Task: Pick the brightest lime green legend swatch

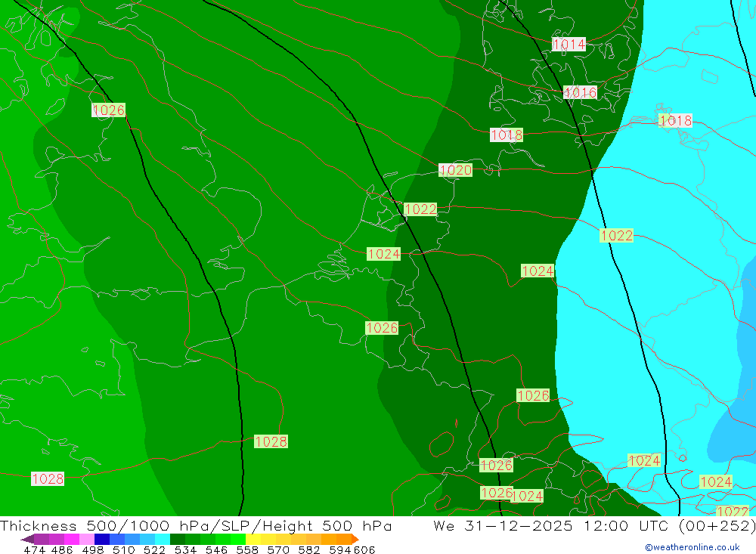Action: pos(238,539)
